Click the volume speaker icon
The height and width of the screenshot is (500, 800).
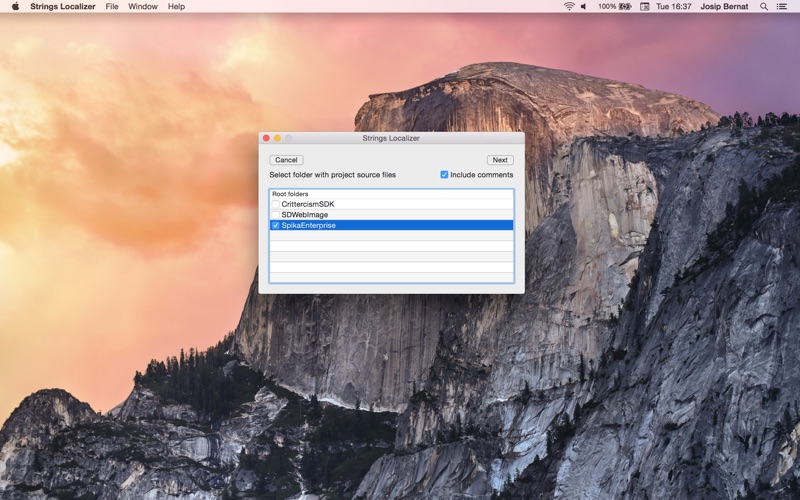pyautogui.click(x=583, y=7)
